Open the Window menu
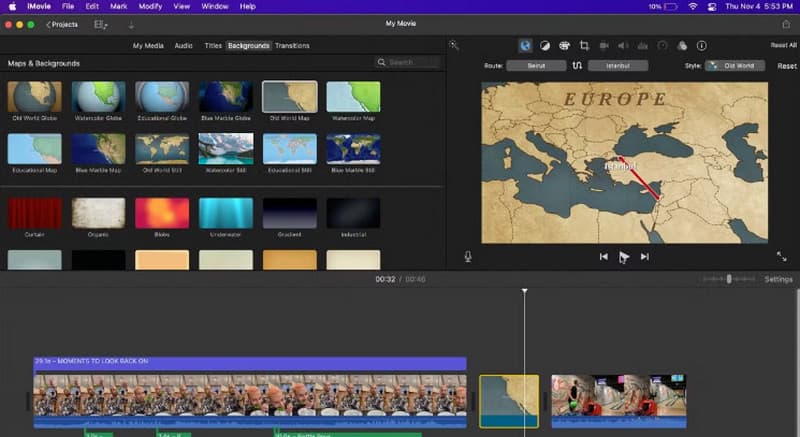800x437 pixels. click(214, 7)
